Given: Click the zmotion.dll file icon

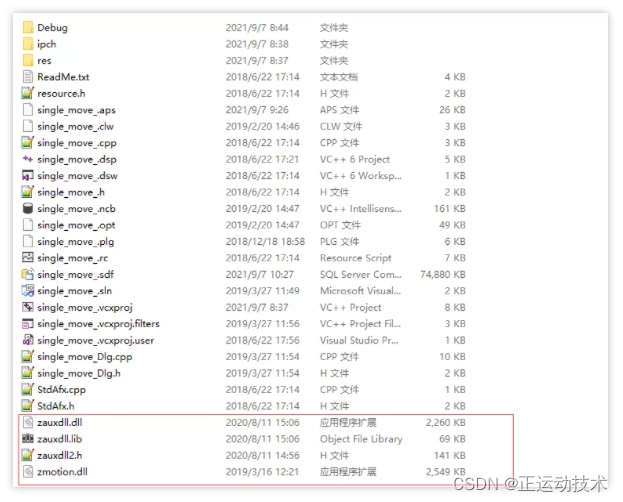Looking at the screenshot, I should click(28, 472).
